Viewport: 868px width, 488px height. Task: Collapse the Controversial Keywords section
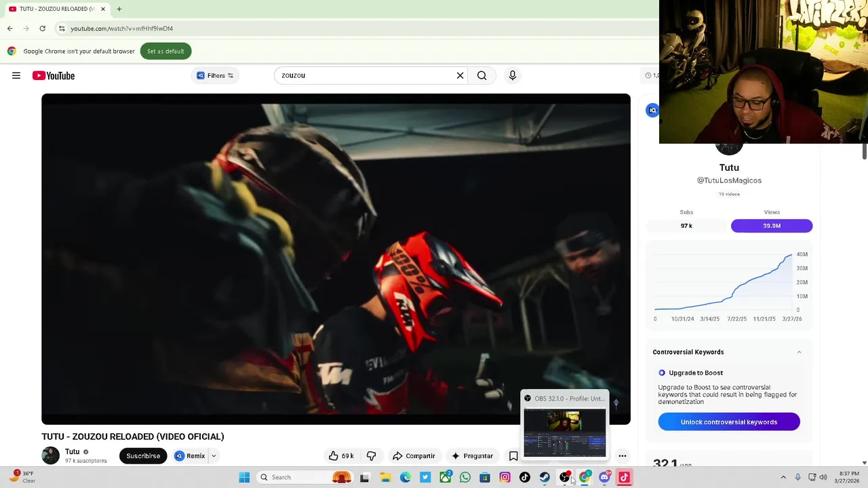click(x=799, y=352)
